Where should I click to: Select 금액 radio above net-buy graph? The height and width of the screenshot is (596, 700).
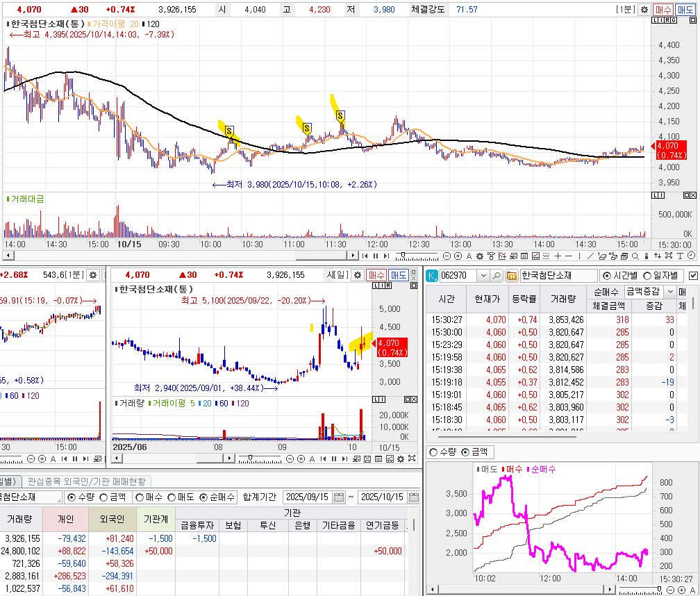pos(465,452)
